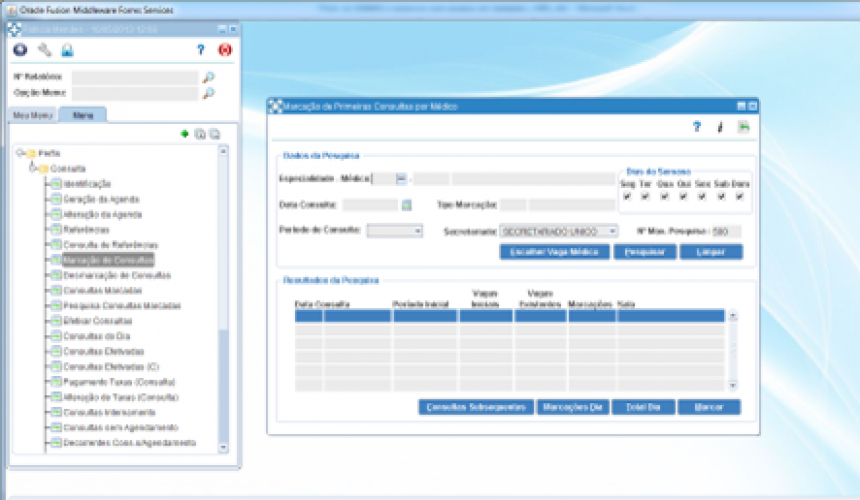This screenshot has width=860, height=500.
Task: Switch to the Meu Menu tab
Action: 32,115
